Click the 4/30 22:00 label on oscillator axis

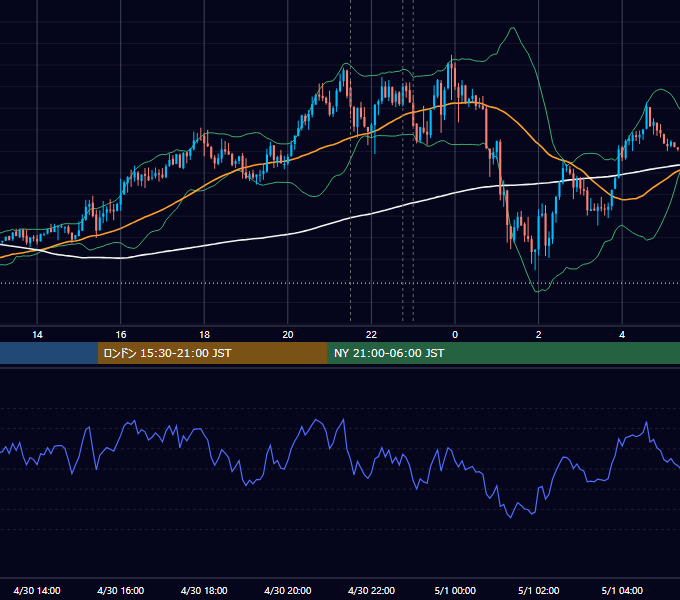point(372,590)
